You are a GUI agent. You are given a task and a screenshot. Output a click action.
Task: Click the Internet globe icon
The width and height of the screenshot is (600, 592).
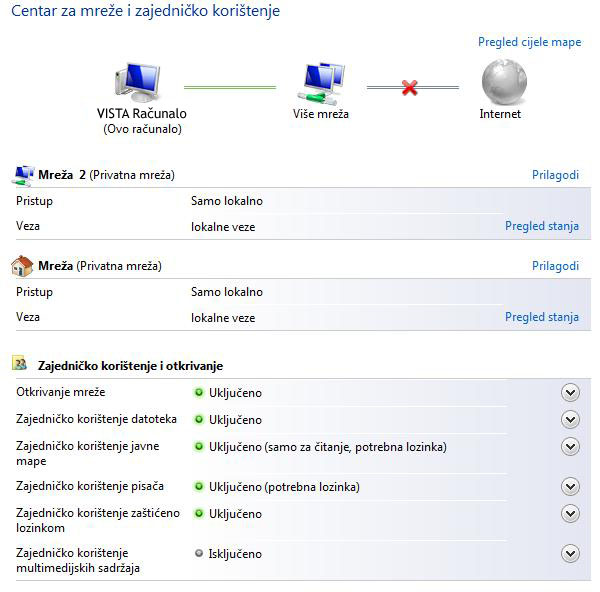[503, 84]
